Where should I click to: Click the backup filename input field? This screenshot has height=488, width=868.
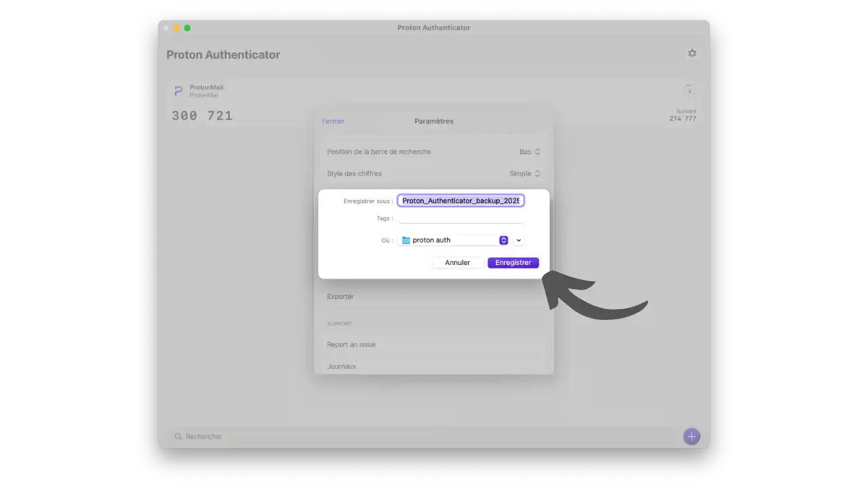coord(460,200)
